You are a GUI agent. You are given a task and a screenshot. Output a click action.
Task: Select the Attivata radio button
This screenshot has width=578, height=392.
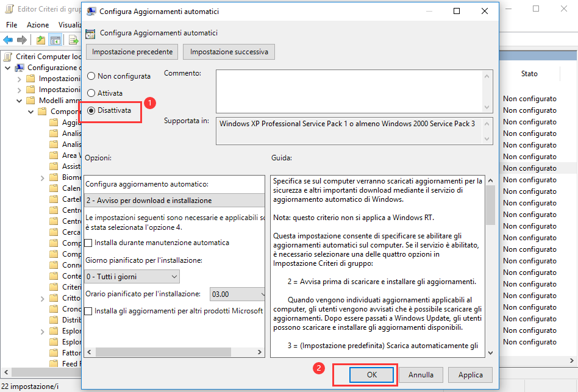[x=91, y=93]
